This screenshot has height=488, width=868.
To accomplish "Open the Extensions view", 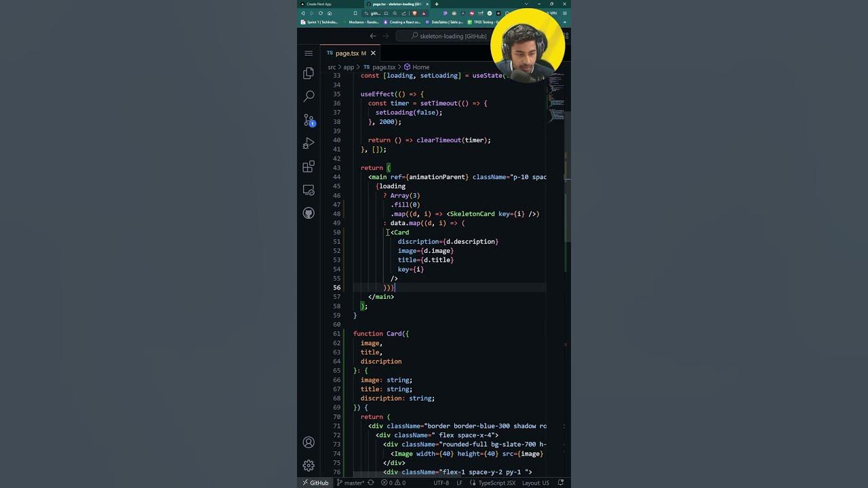I will [309, 167].
